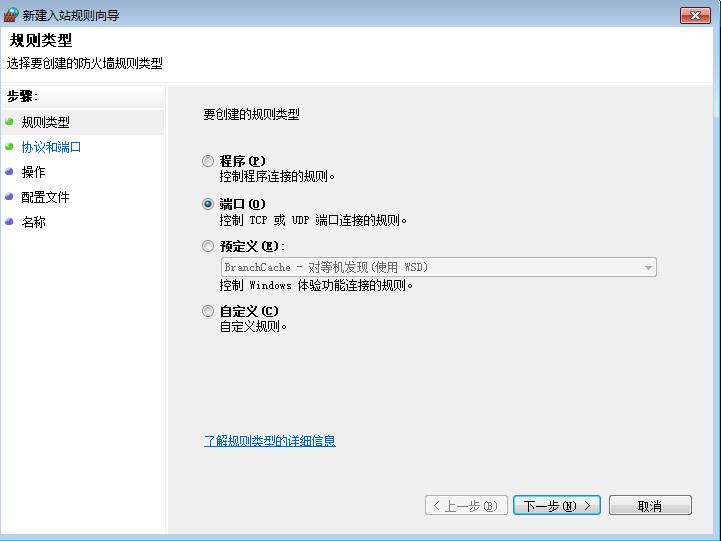Click the firewall wizard title bar icon
Viewport: 721px width, 541px height.
11,14
